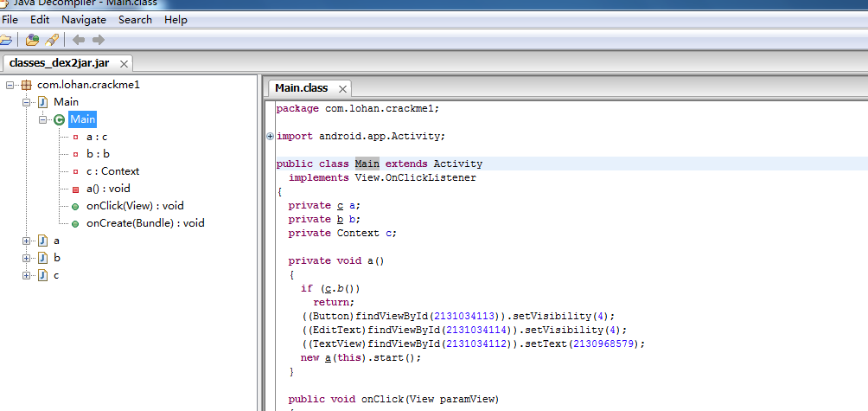Expand class c in the tree
This screenshot has height=411, width=868.
pos(27,275)
